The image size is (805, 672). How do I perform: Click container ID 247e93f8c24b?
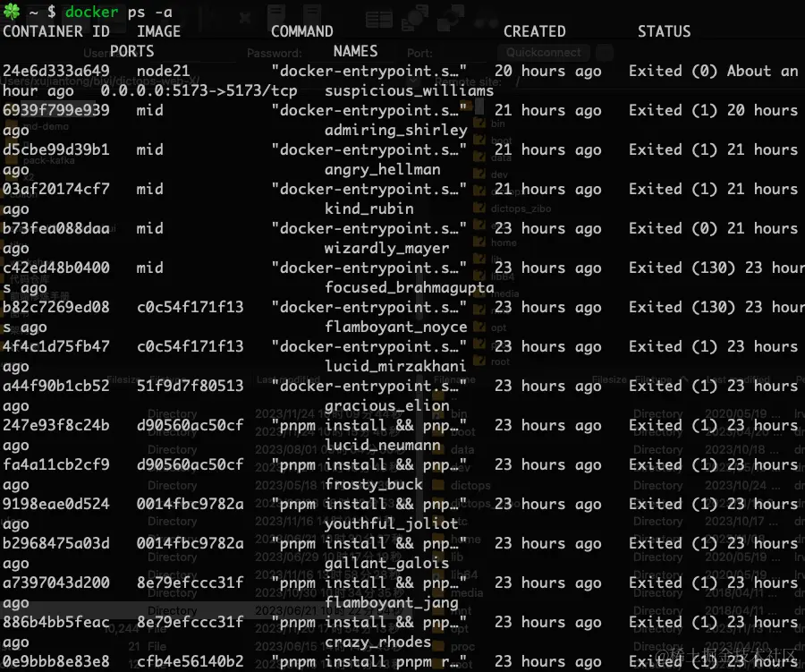coord(56,425)
